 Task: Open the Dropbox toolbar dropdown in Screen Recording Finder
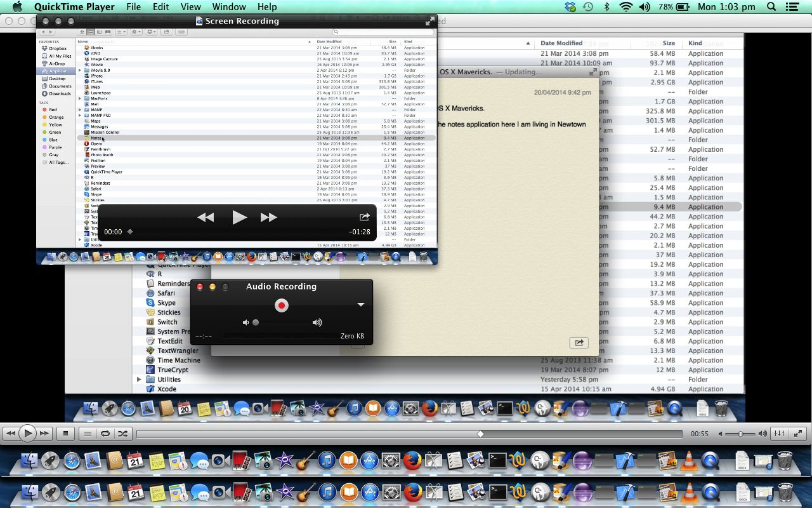click(151, 32)
